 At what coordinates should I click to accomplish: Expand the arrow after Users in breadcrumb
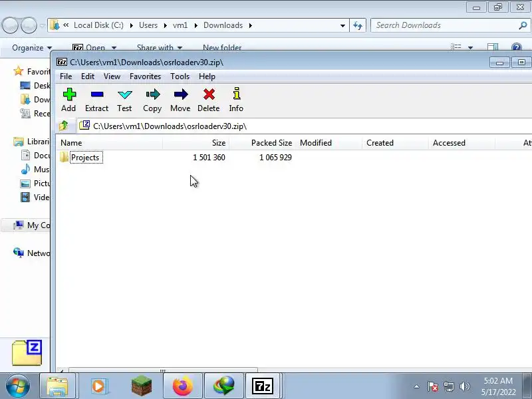pos(165,25)
